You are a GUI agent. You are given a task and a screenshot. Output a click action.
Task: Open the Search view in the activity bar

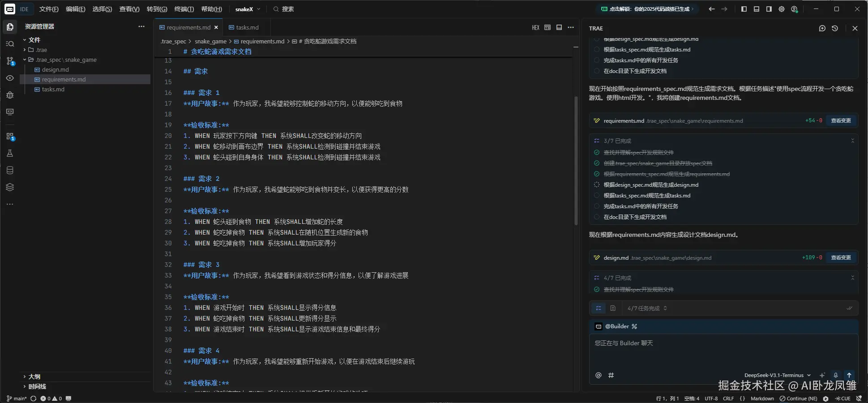(10, 44)
